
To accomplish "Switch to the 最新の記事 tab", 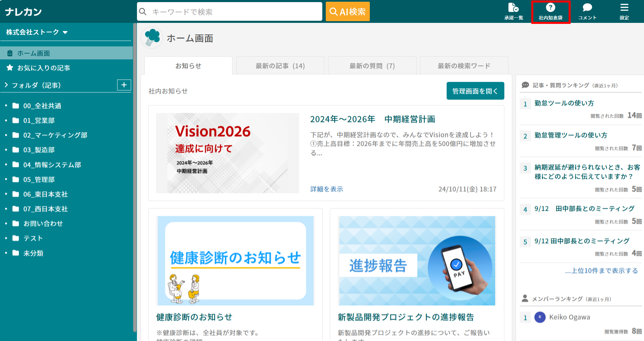I will (280, 65).
